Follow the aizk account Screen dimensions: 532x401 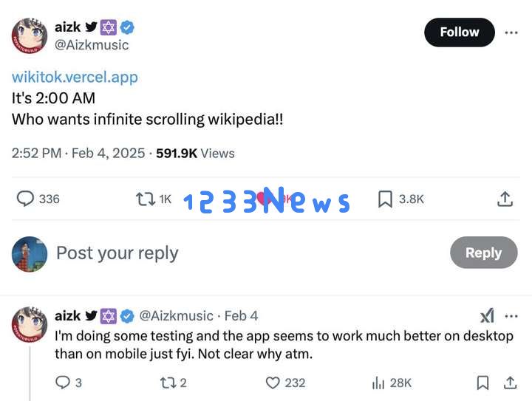[460, 32]
